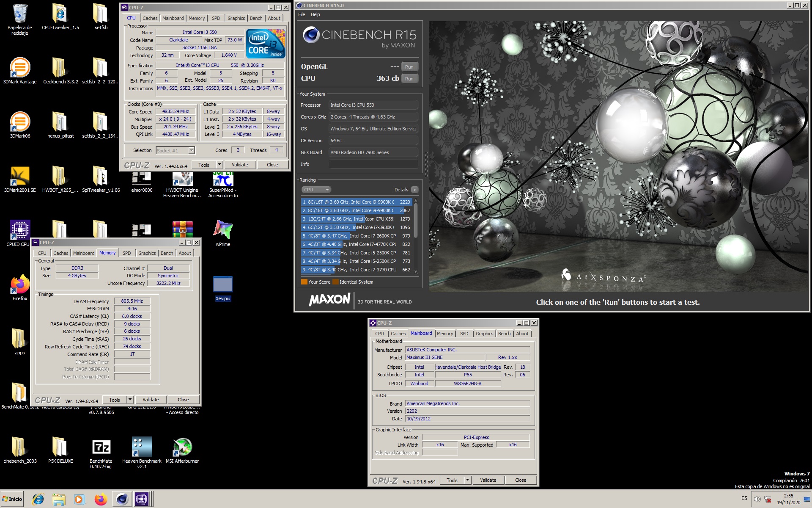Launch 3DMark2001 SE shortcut
812x508 pixels.
20,179
